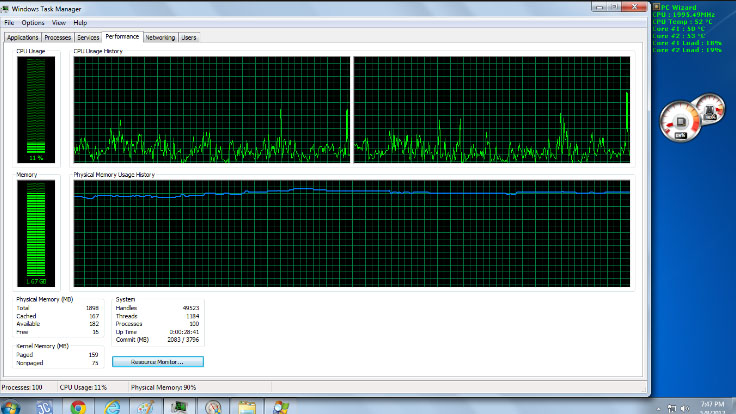Switch to the Networking tab

[x=160, y=37]
